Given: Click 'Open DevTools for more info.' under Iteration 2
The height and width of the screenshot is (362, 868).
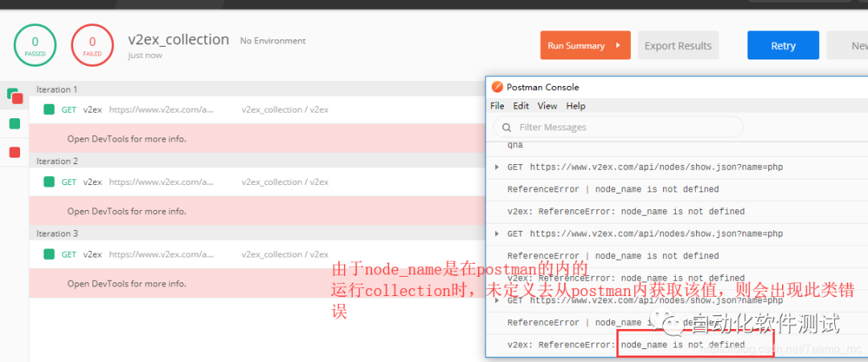Looking at the screenshot, I should click(127, 212).
